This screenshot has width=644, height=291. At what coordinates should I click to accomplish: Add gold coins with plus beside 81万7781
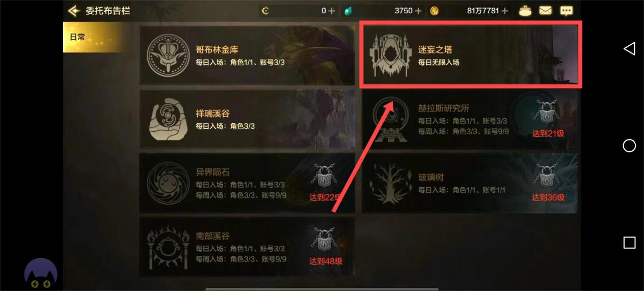tap(505, 11)
